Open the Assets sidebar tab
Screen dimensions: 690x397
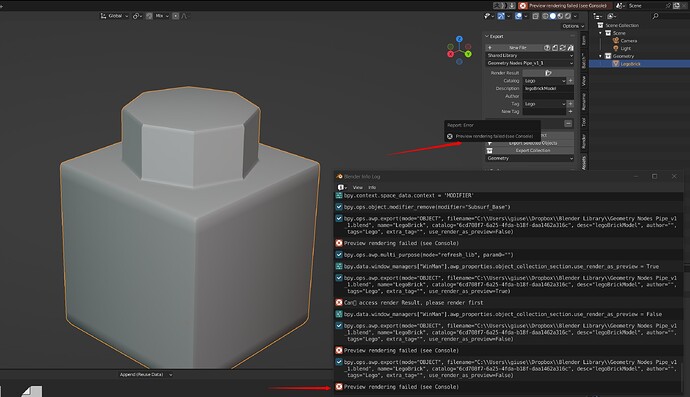[584, 162]
